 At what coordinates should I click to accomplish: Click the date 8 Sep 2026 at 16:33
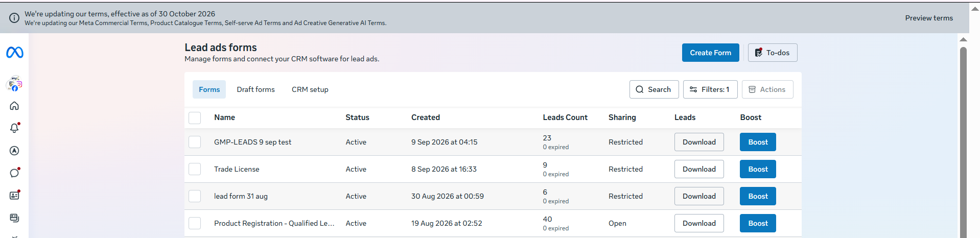444,169
